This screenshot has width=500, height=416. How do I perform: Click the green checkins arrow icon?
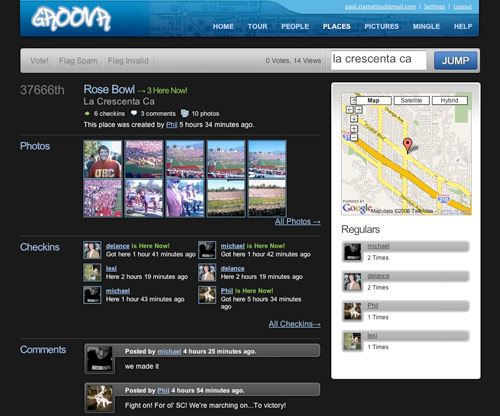(87, 114)
